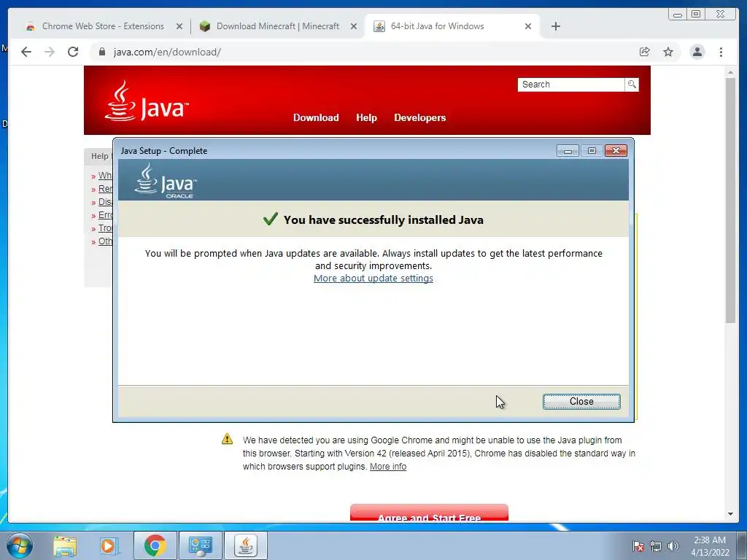Switch to Chrome in taskbar

[155, 545]
